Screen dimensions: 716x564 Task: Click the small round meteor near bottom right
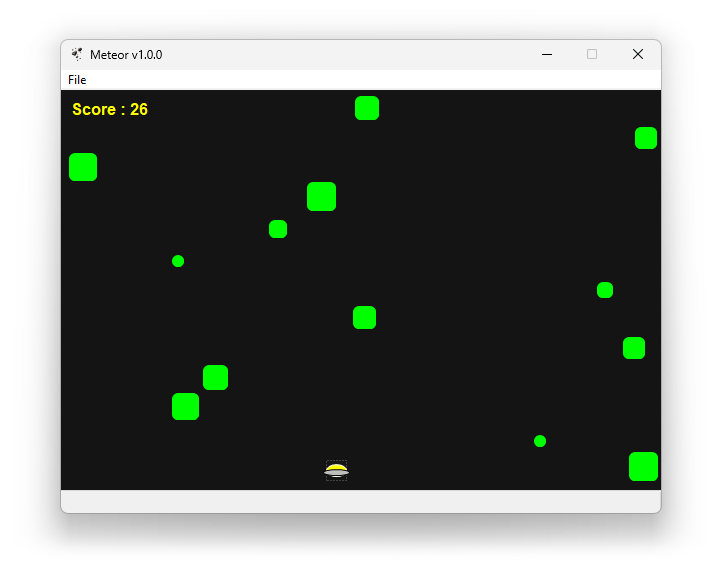(540, 441)
